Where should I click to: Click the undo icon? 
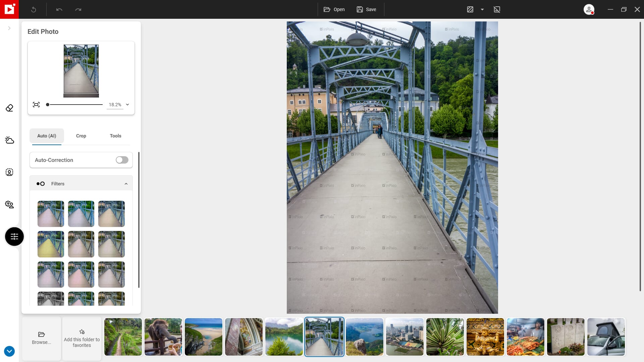coord(59,9)
